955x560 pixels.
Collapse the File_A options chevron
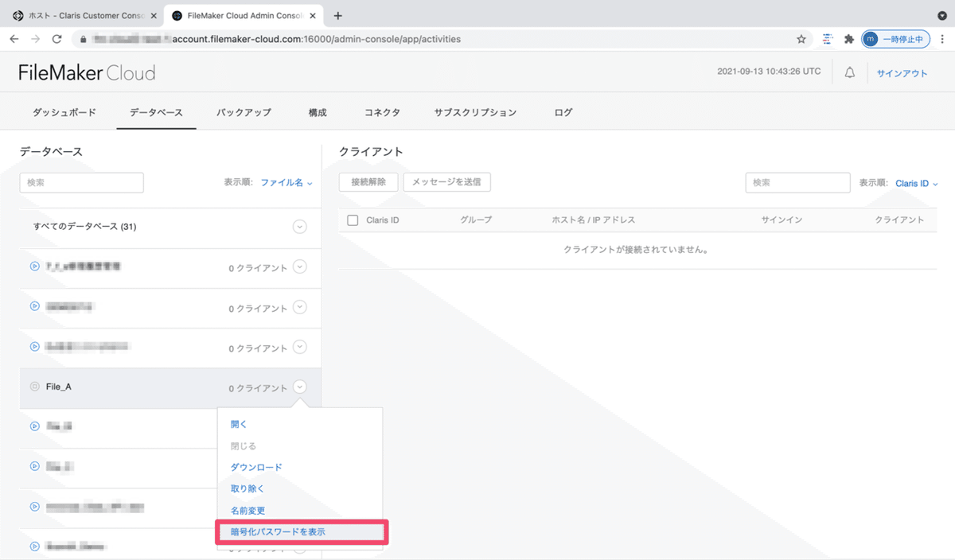click(299, 387)
